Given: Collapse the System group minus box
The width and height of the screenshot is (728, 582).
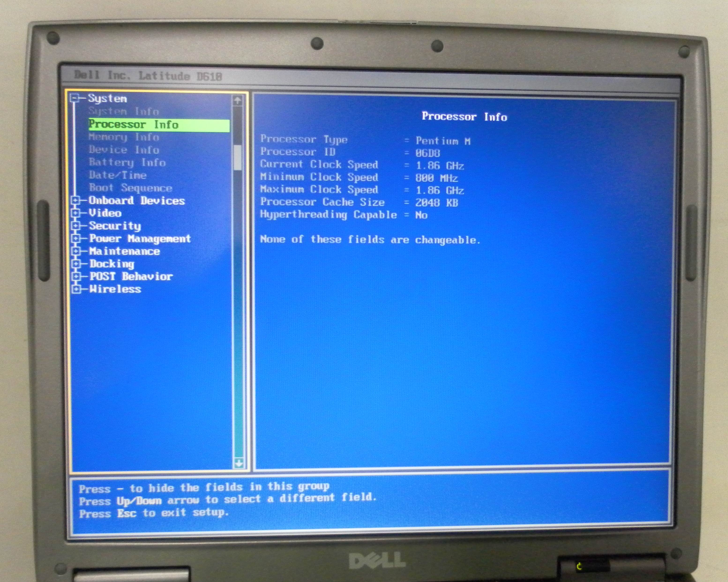Looking at the screenshot, I should click(x=75, y=98).
